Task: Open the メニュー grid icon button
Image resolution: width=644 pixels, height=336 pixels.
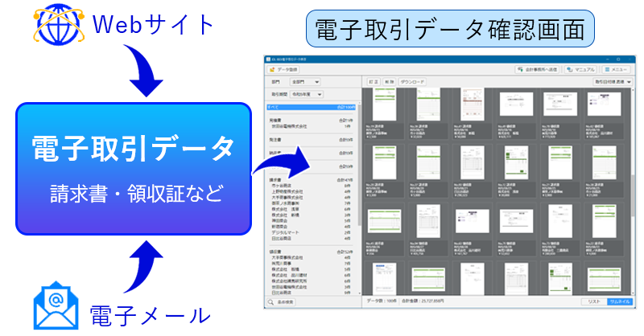Action: click(x=607, y=70)
